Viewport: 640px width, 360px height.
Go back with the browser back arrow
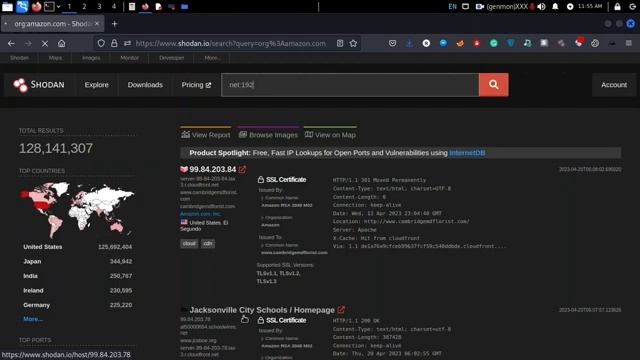point(11,43)
